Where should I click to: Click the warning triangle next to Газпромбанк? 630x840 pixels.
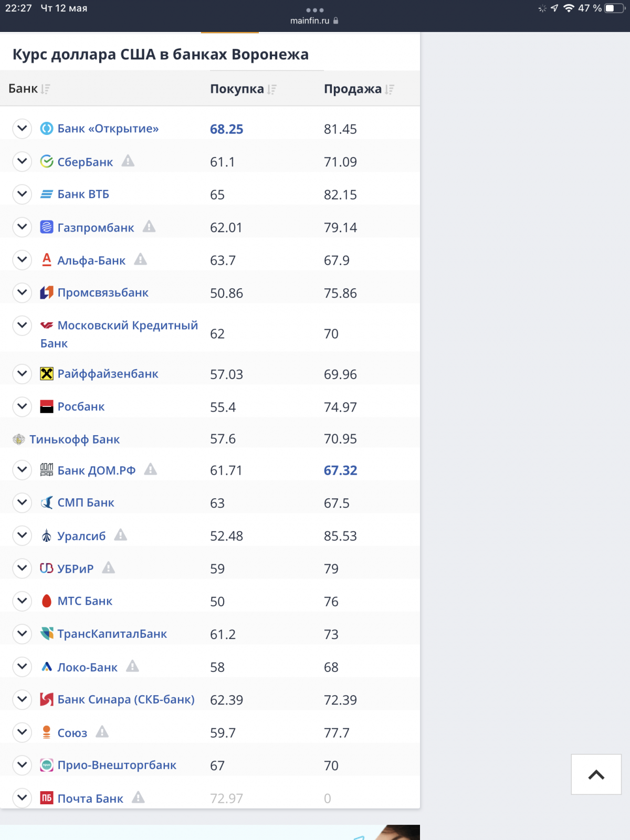[x=149, y=226]
